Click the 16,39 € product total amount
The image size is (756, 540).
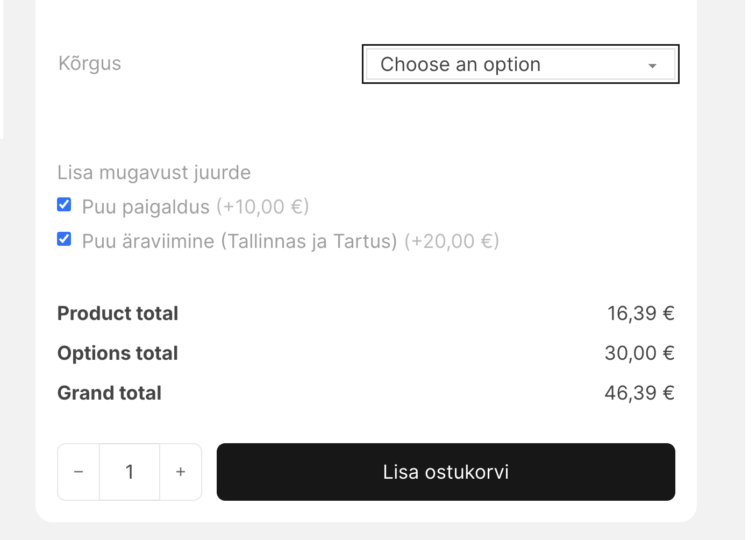(640, 314)
